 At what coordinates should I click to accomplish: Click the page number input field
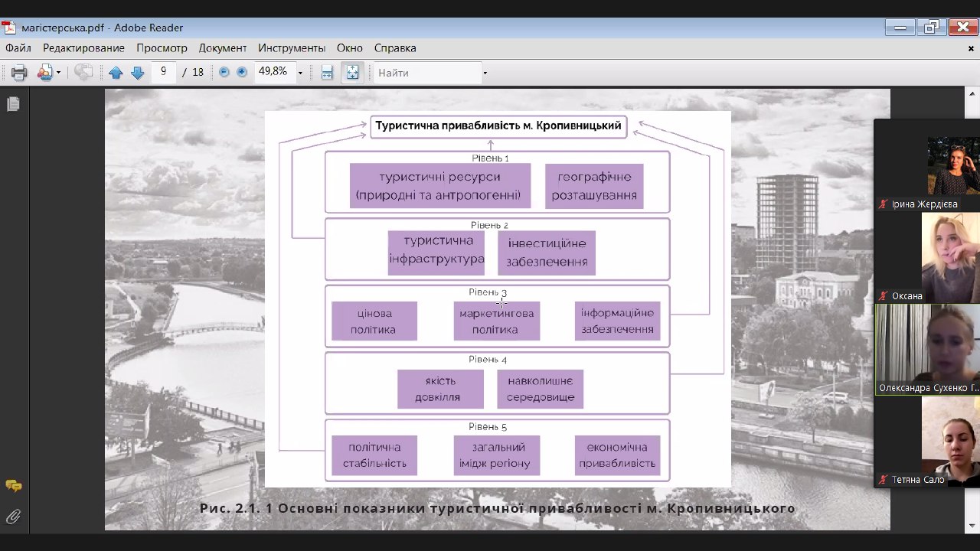[163, 72]
